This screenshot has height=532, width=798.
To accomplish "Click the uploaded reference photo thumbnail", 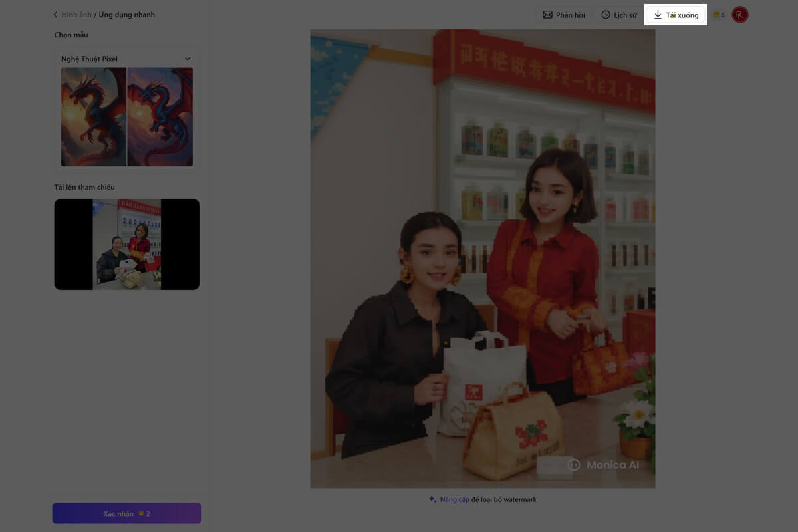I will 126,244.
